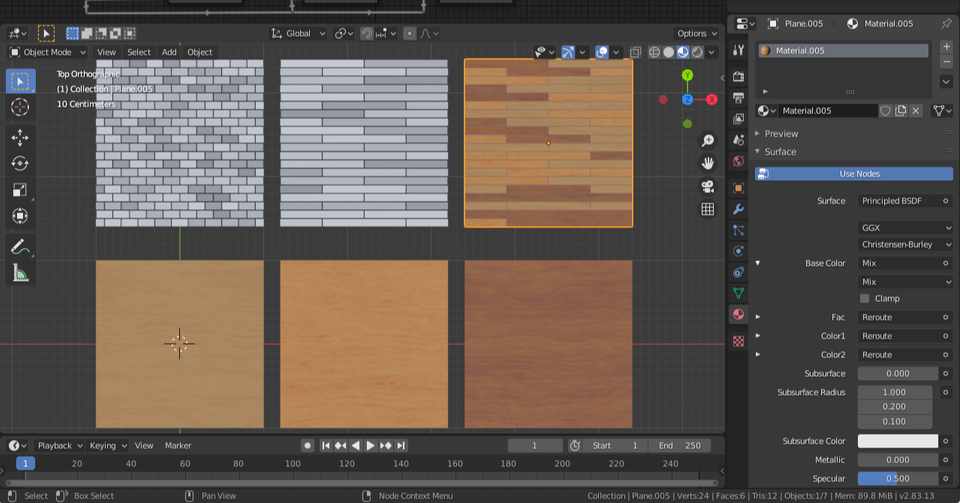Image resolution: width=960 pixels, height=503 pixels.
Task: Toggle X-ray view in viewport header
Action: tap(634, 52)
